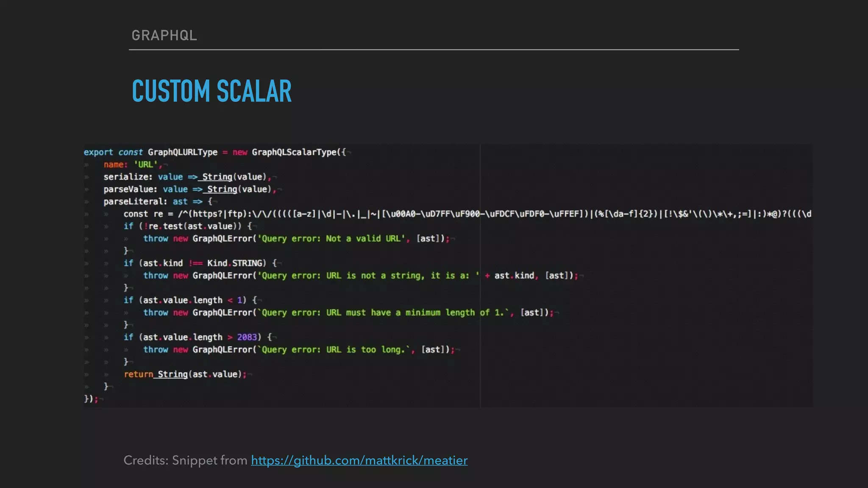Screen dimensions: 868x488
Task: Click the CUSTOM SCALAR slide title
Action: pyautogui.click(x=211, y=91)
